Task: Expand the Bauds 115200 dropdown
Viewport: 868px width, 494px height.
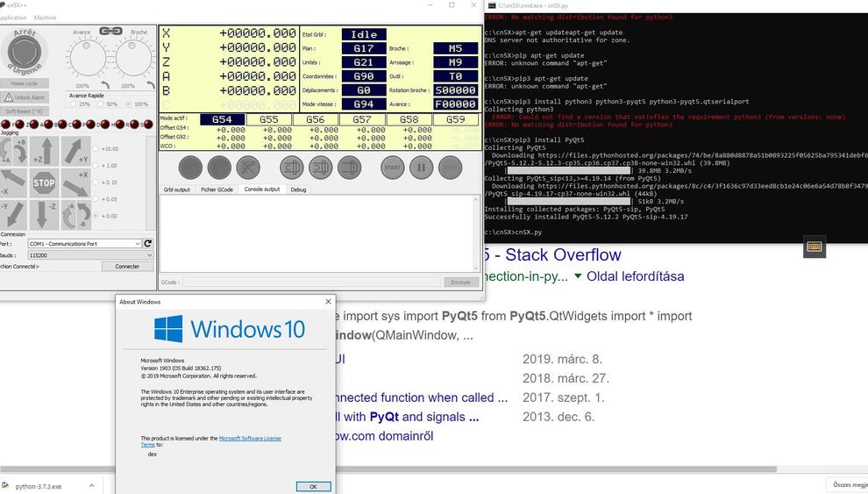Action: [x=89, y=255]
